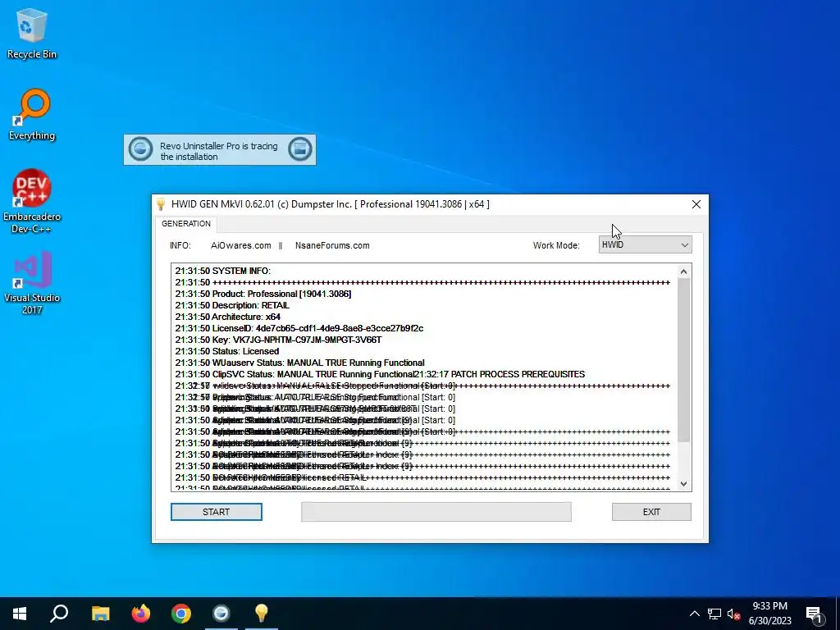Click the START button

coord(217,512)
